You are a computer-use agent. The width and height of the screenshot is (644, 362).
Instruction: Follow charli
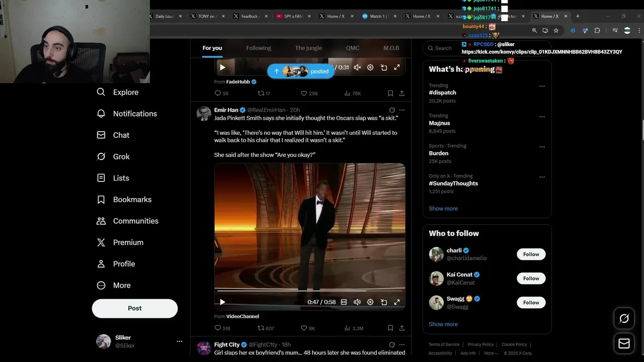point(531,254)
